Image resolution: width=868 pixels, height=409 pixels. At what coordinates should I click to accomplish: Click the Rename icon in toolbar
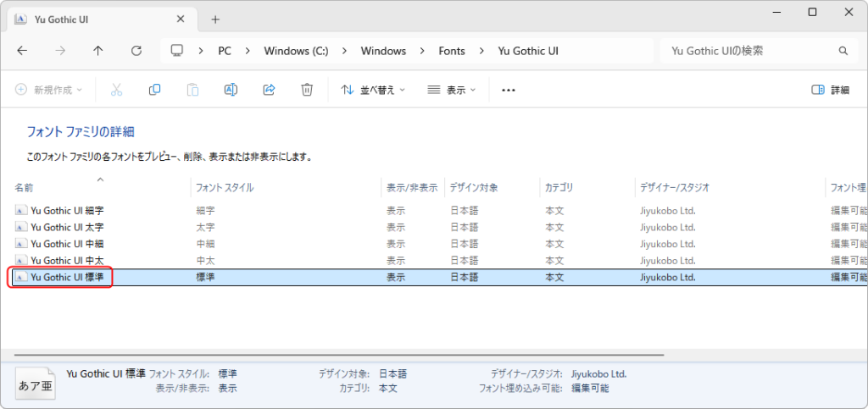click(231, 90)
